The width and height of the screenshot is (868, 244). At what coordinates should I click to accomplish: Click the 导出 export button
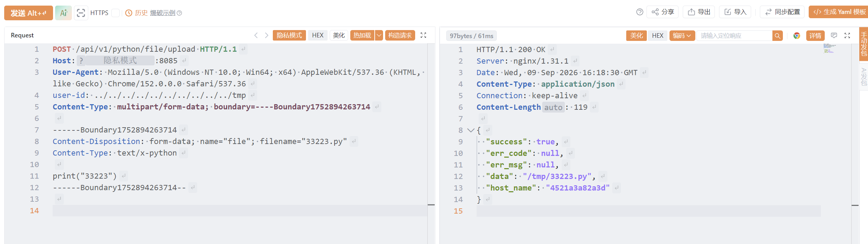tap(699, 12)
